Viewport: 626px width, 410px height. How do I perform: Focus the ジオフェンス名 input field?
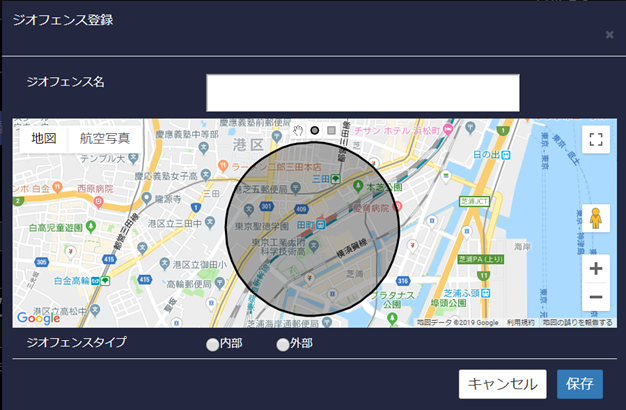pos(363,93)
